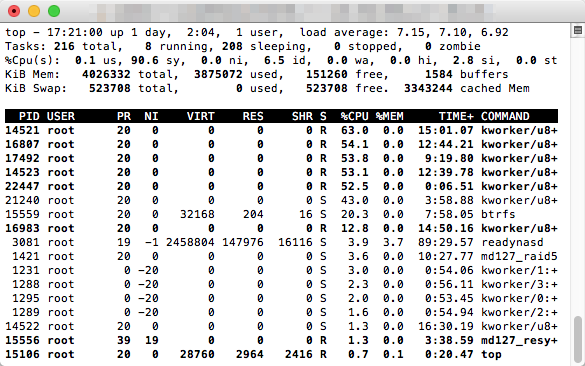
Task: Click the 39 PR value of md127_resy+
Action: coord(124,341)
